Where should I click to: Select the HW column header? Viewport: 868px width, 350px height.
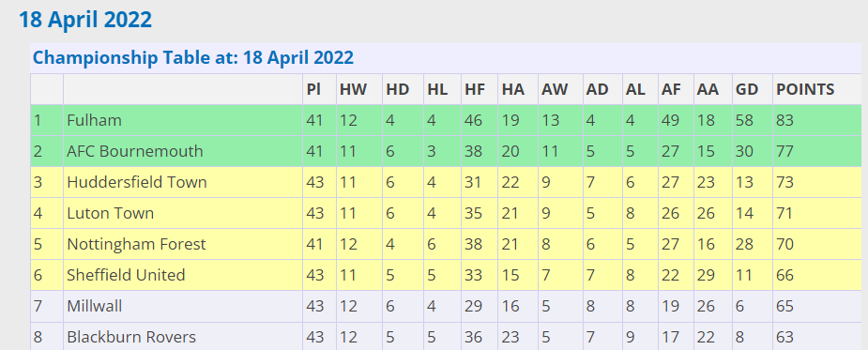tap(353, 89)
